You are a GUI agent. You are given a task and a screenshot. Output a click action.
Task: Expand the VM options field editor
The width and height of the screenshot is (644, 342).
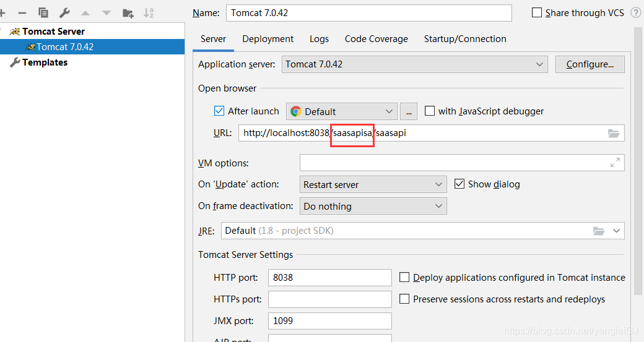point(615,163)
